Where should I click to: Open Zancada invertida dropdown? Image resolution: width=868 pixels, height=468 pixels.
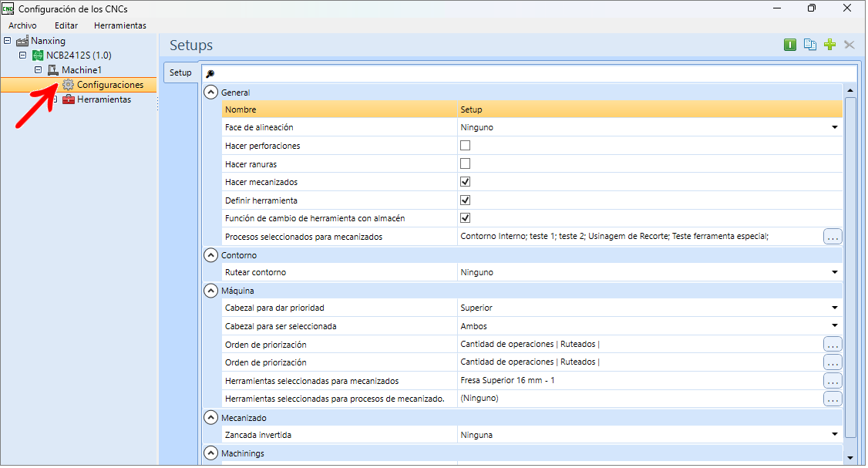pos(834,435)
